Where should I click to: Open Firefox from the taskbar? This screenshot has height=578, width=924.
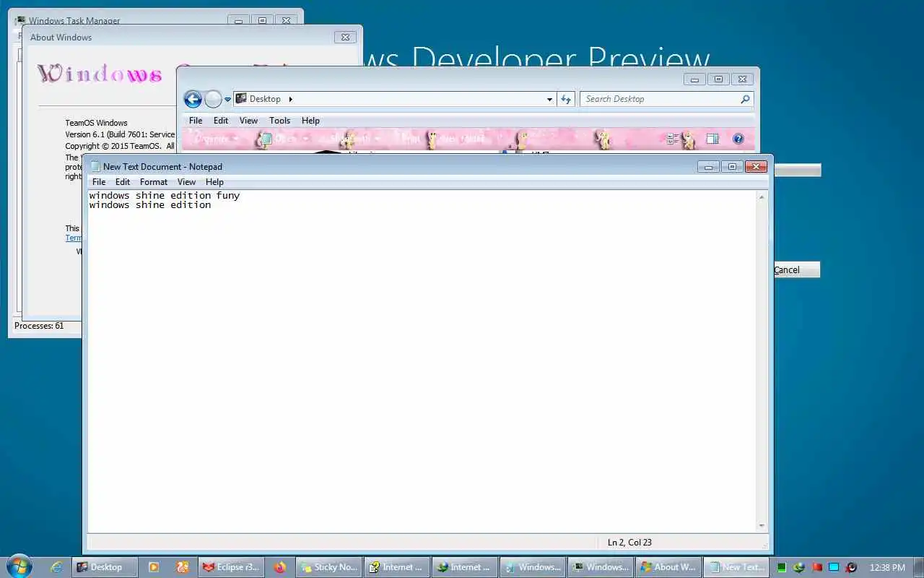[x=279, y=567]
